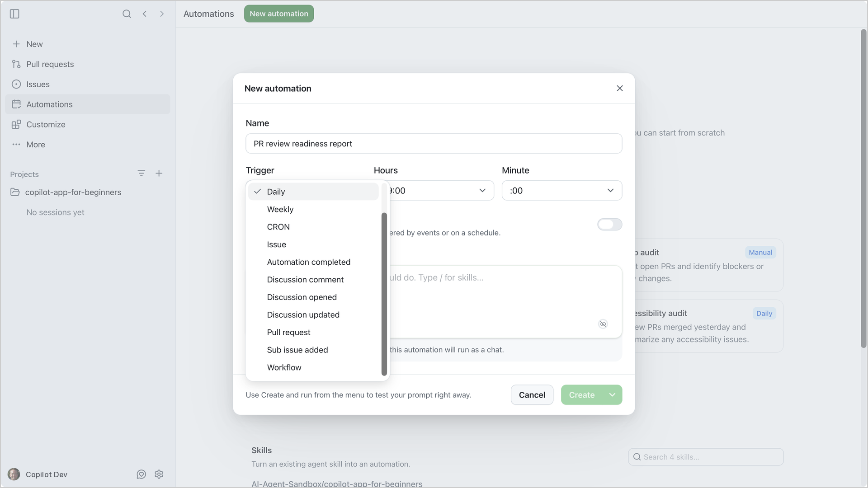Viewport: 868px width, 488px height.
Task: Toggle the sidebar panel icon
Action: [x=14, y=14]
